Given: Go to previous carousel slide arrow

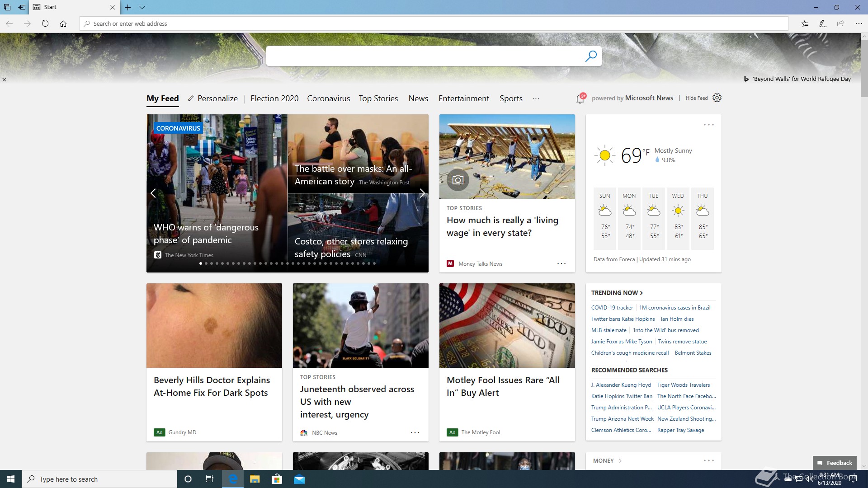Looking at the screenshot, I should (x=153, y=193).
